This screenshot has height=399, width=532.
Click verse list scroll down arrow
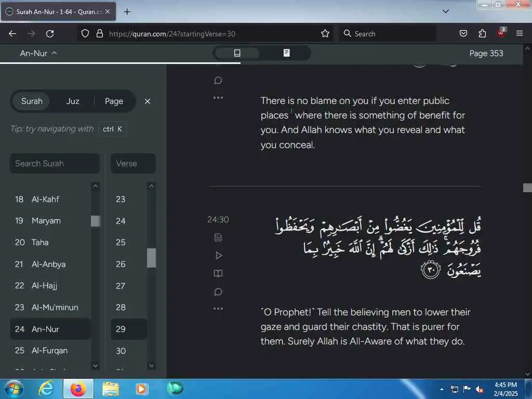(x=151, y=365)
